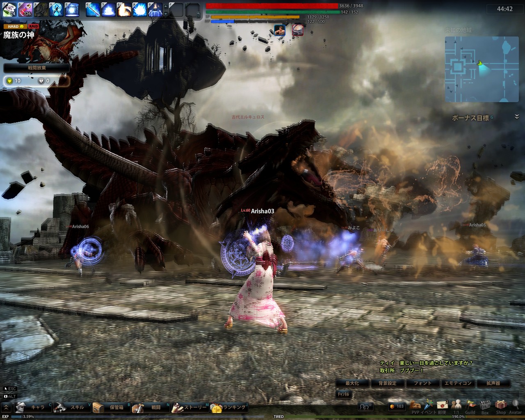Collapse the ボーナス目標 bonus objectives panel
The image size is (525, 420).
[x=517, y=117]
